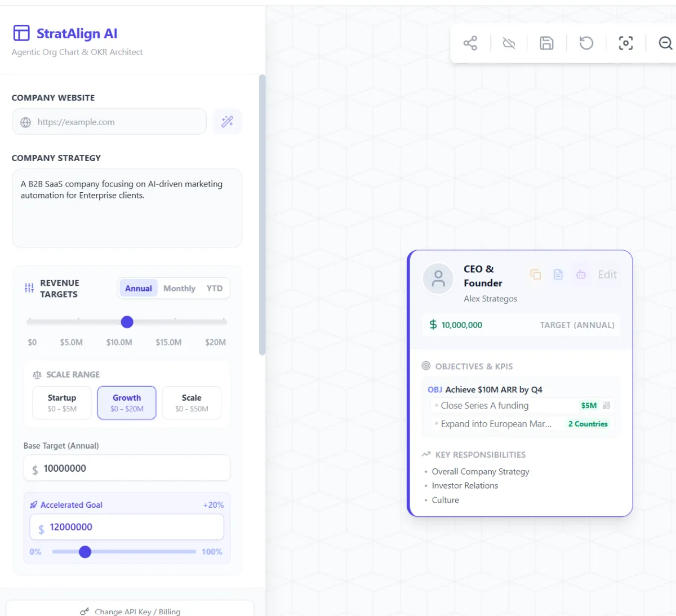Switch to the Monthly revenue tab

pyautogui.click(x=179, y=289)
